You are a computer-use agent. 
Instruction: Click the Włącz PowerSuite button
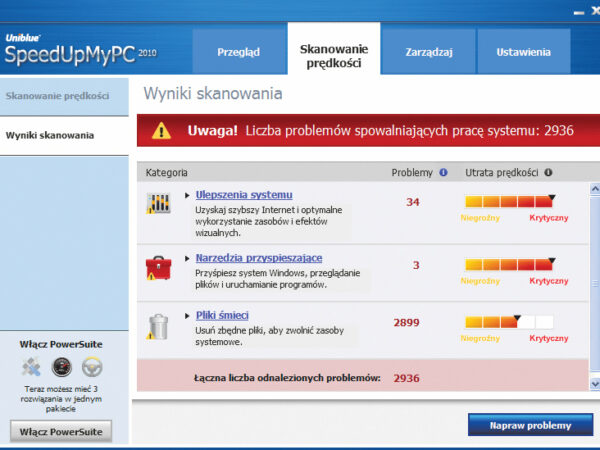click(x=62, y=431)
